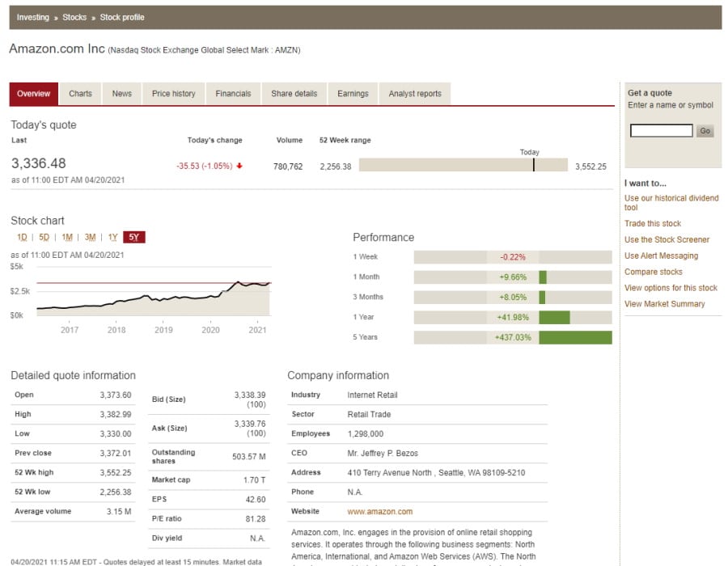Click Trade this stock link
The image size is (728, 566).
point(652,224)
